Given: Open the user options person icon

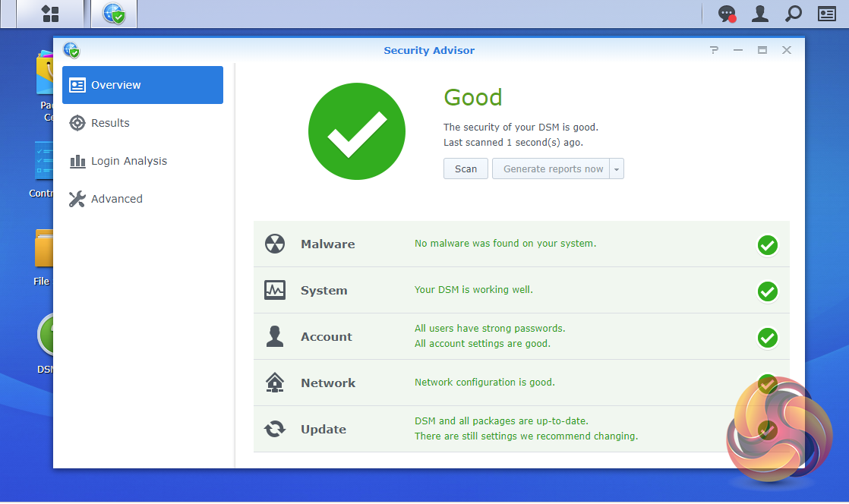Looking at the screenshot, I should [759, 14].
